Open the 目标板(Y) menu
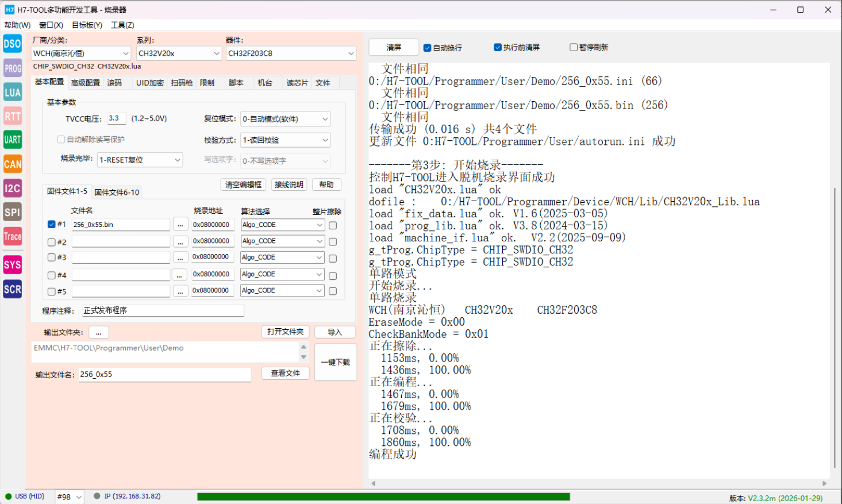The image size is (842, 504). (x=87, y=25)
